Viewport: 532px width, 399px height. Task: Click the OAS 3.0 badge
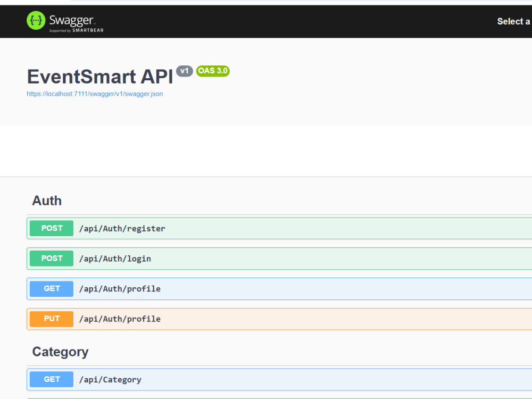(213, 71)
